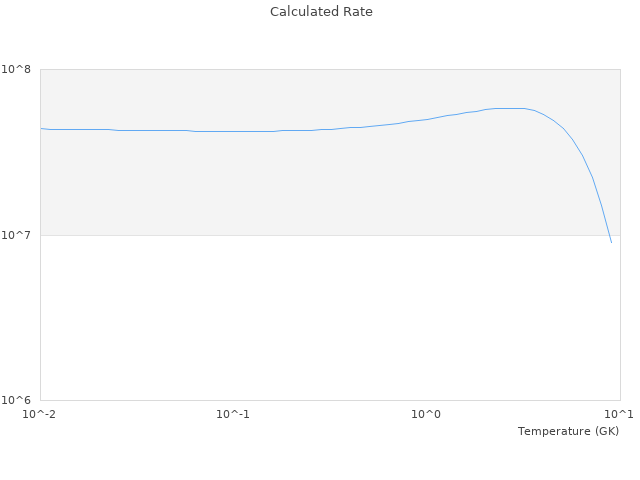Screen dimensions: 640x480
Task: Click the white plot area below 10^7
Action: pyautogui.click(x=300, y=320)
